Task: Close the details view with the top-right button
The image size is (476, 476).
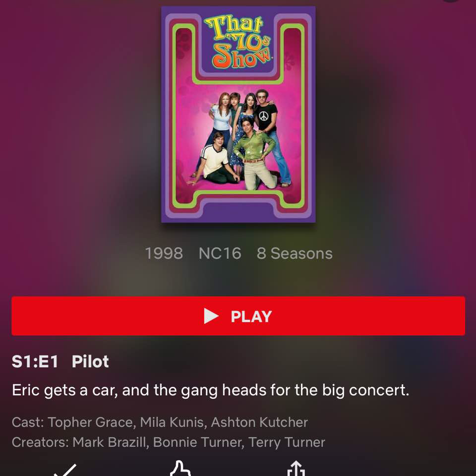Action: 451,1
